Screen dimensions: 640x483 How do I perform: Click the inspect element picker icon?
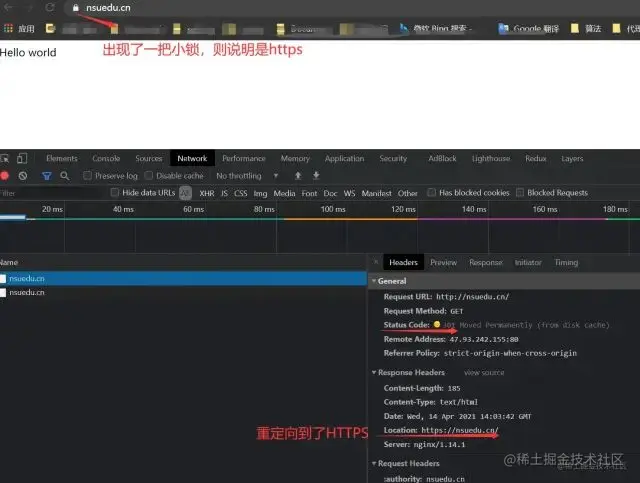pos(5,158)
